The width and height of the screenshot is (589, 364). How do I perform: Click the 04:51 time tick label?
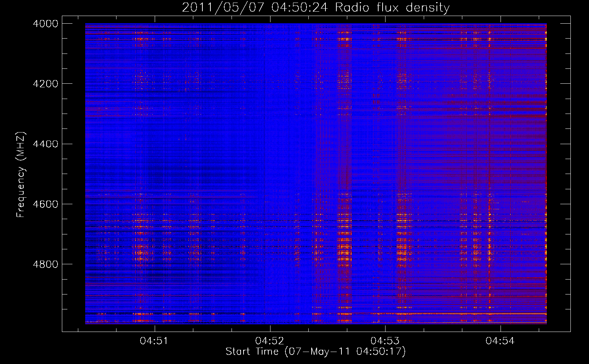click(154, 341)
